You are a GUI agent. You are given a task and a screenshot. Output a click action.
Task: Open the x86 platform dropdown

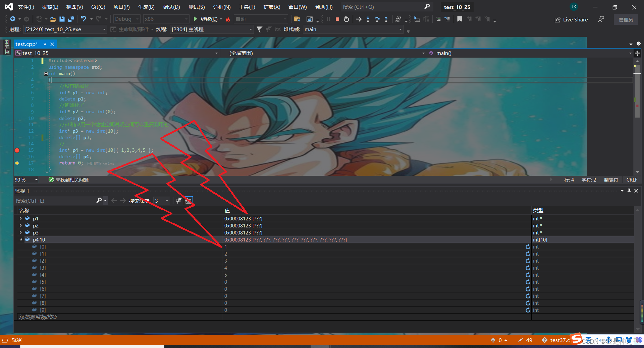[166, 19]
